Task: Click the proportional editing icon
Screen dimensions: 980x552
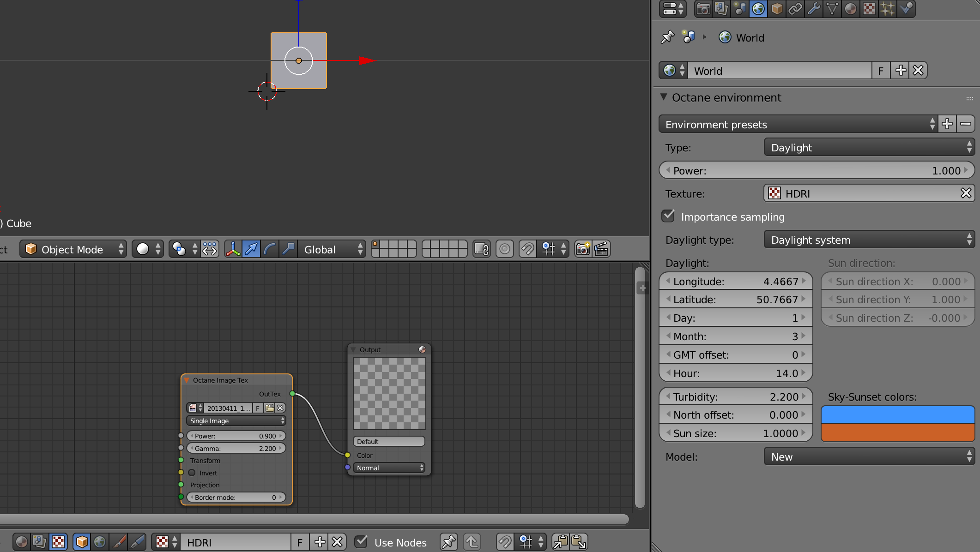Action: pos(505,249)
